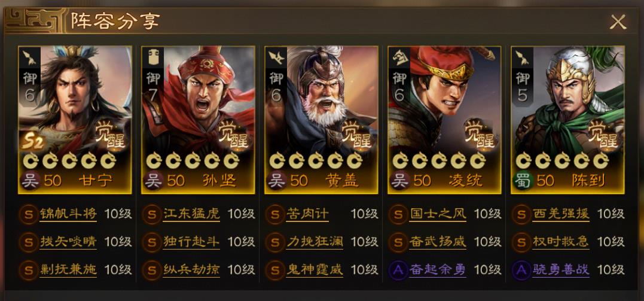
Task: Click the S2 season badge on 甘宁's card
Action: point(33,142)
